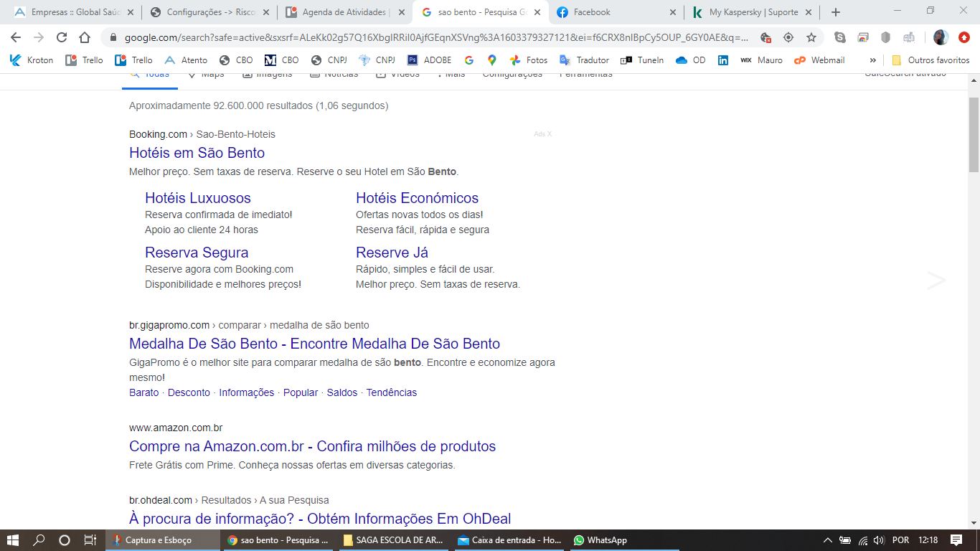Open the Hotéis em São Bento result
980x551 pixels.
(x=197, y=153)
